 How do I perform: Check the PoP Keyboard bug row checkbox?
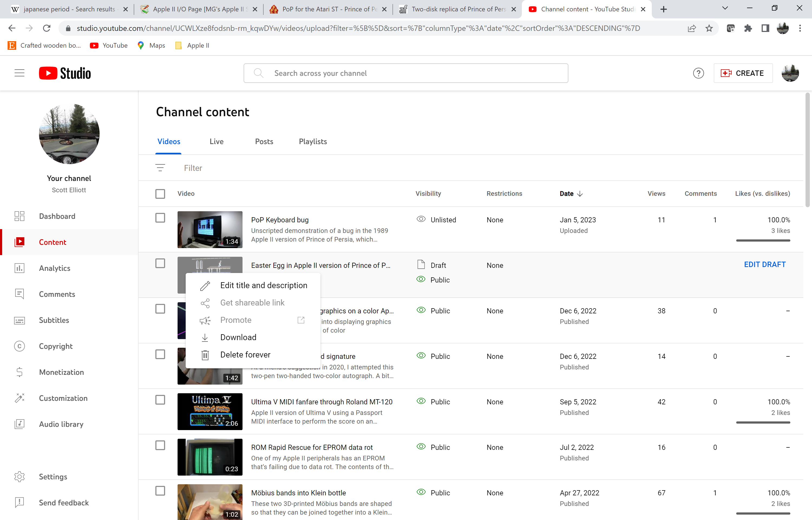click(x=160, y=218)
